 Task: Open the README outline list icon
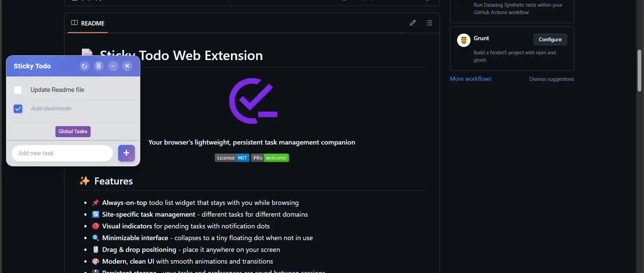[429, 23]
